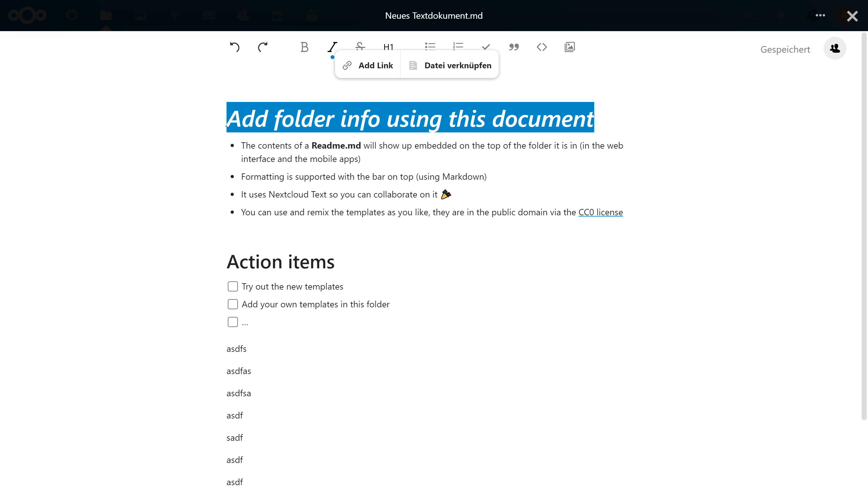
Task: Apply strikethrough formatting
Action: (360, 46)
